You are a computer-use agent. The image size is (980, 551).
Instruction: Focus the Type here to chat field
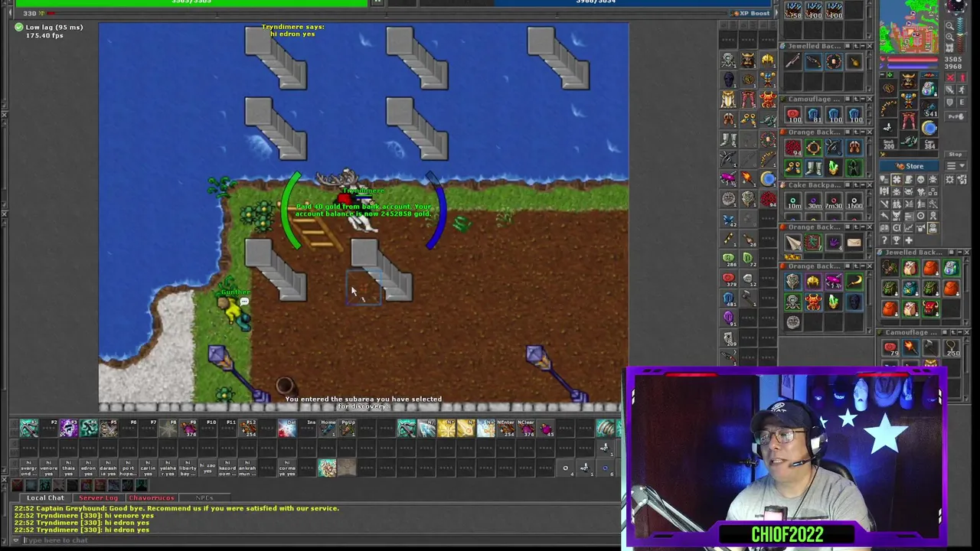pos(322,540)
